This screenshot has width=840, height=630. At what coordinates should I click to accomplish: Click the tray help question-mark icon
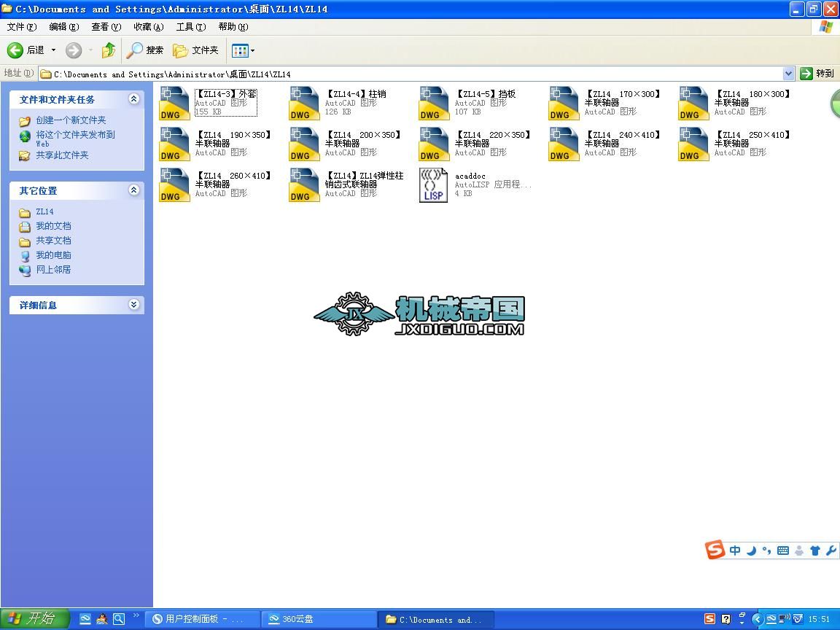[726, 619]
